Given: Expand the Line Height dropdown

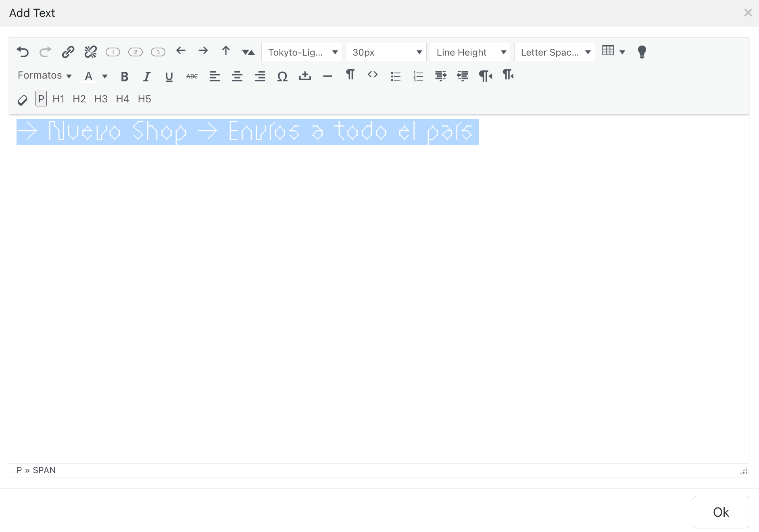Looking at the screenshot, I should click(x=470, y=52).
